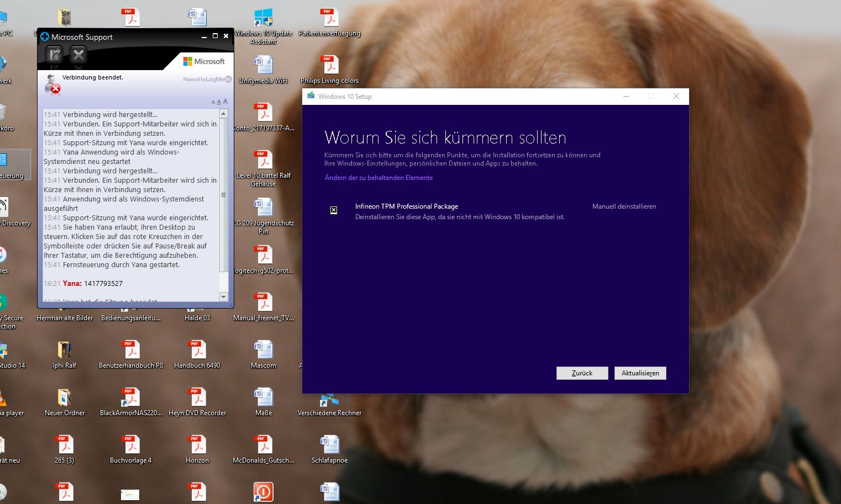Screen dimensions: 841x504
Task: Open the Horizon PDF icon
Action: (197, 449)
